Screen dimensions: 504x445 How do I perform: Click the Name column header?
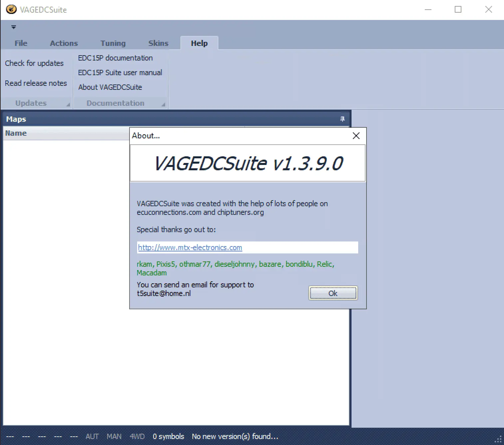tap(66, 133)
